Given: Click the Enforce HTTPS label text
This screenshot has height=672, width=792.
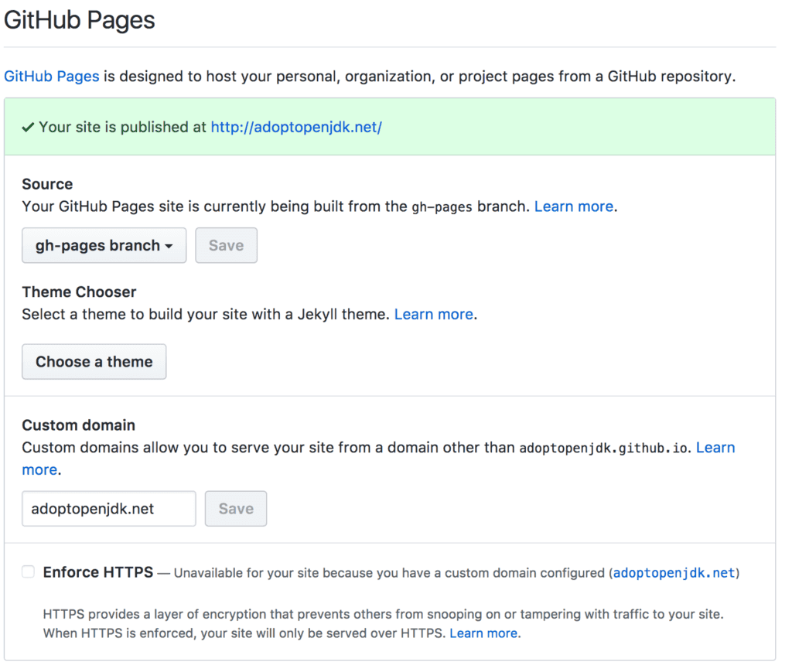Looking at the screenshot, I should pos(98,572).
